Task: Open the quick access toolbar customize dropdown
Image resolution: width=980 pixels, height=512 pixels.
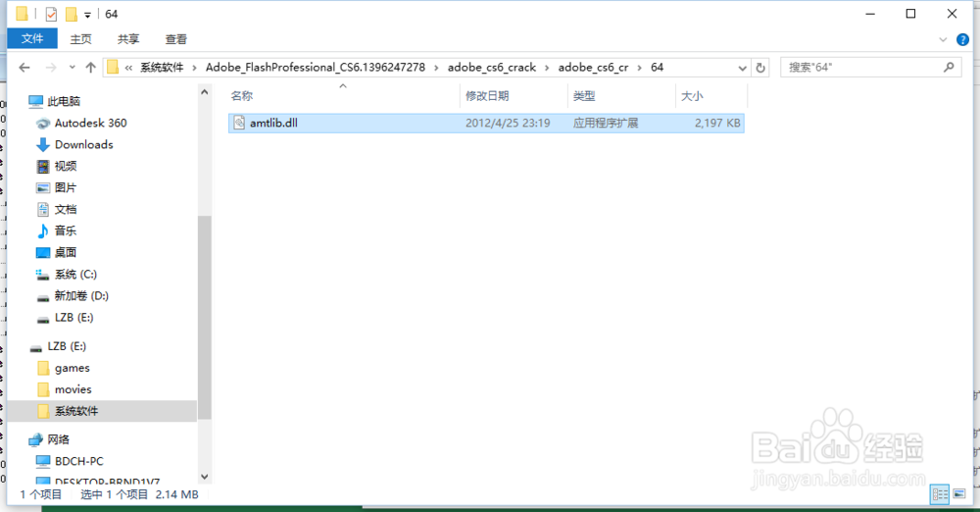Action: coord(87,15)
